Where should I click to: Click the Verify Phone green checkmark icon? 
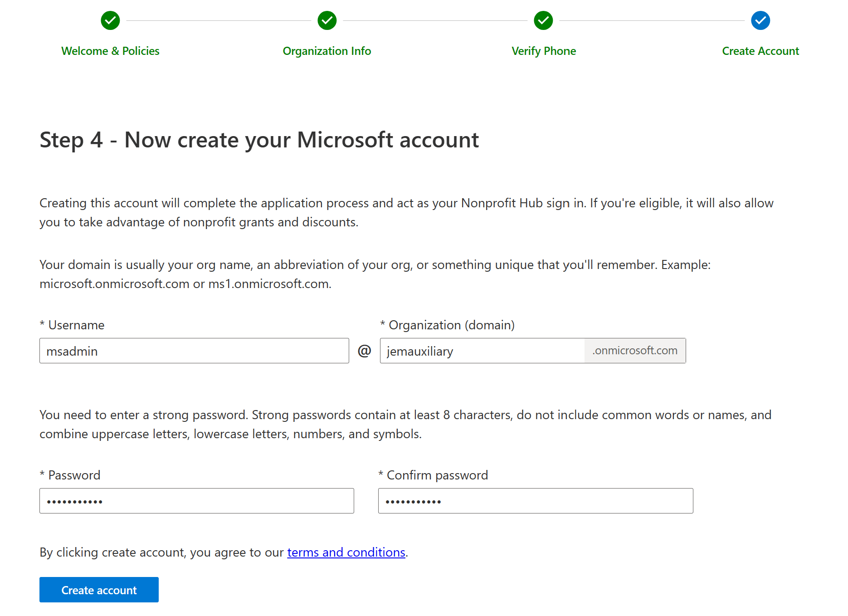click(x=543, y=20)
